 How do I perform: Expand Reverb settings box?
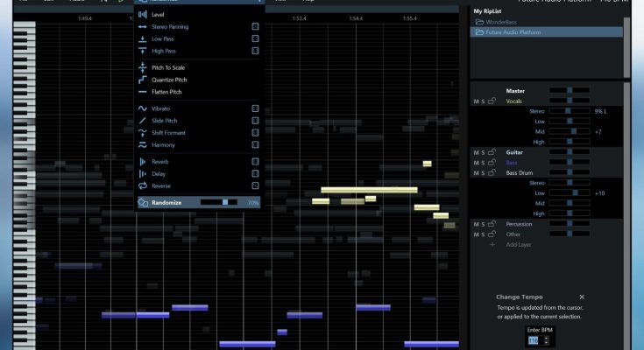click(x=255, y=162)
